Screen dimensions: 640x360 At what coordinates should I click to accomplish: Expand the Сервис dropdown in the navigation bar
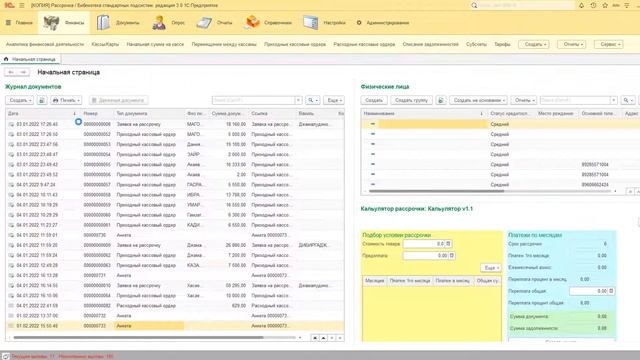tap(609, 44)
